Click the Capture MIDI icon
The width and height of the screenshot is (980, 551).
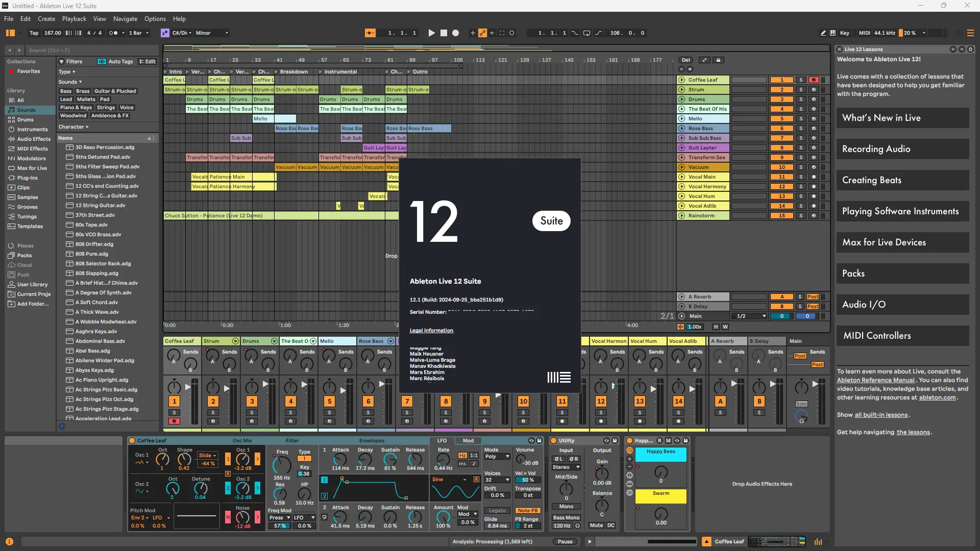502,33
